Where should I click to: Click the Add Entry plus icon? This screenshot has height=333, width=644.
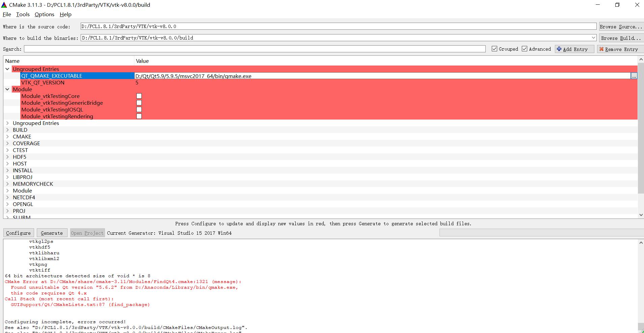coord(559,49)
